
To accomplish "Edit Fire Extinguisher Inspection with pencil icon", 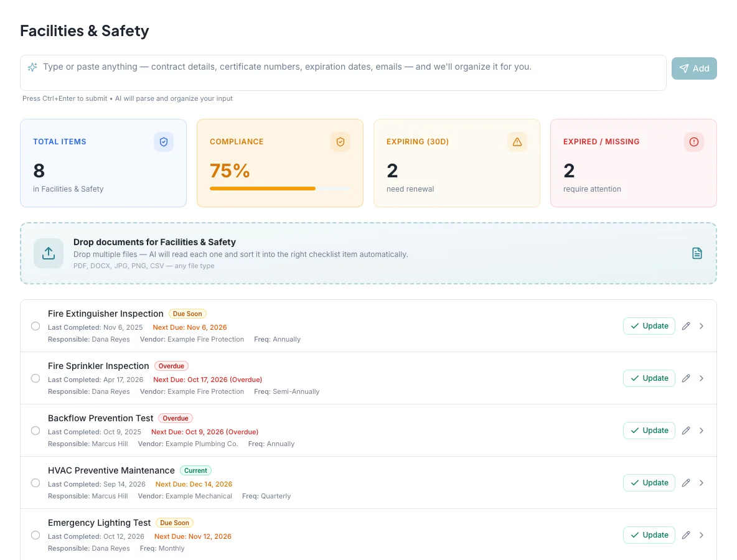I will point(686,326).
